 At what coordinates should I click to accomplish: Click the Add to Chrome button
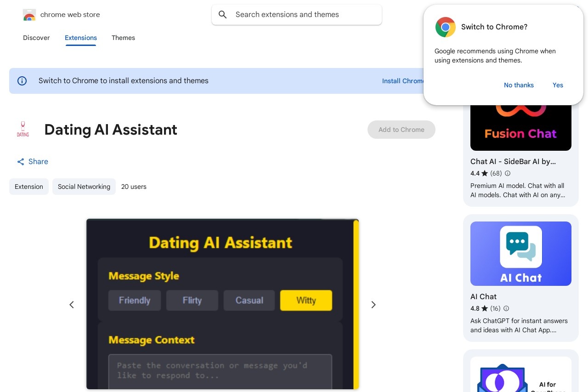click(x=401, y=130)
